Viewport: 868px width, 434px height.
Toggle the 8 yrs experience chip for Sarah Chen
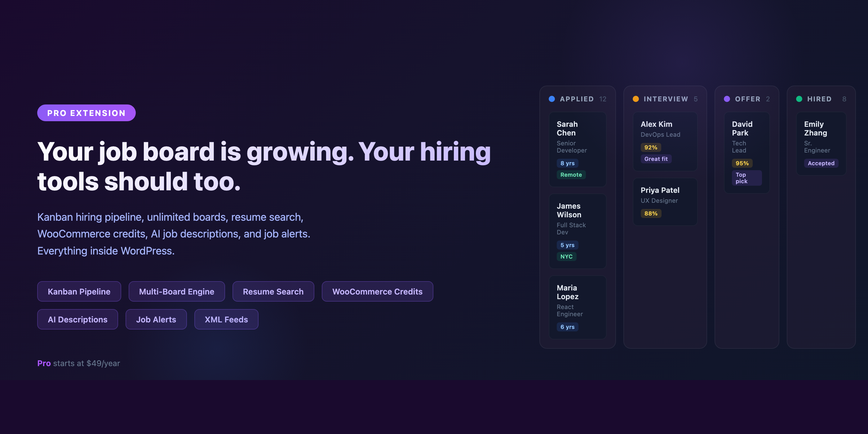(x=567, y=163)
